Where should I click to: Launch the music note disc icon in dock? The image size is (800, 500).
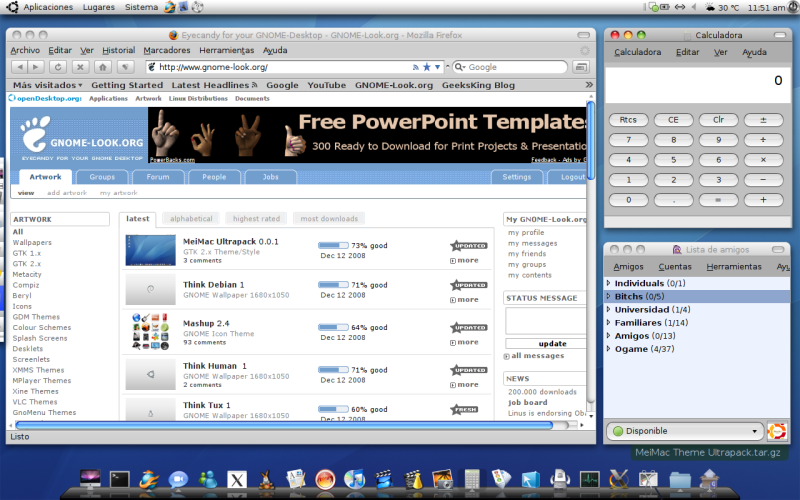click(x=354, y=480)
